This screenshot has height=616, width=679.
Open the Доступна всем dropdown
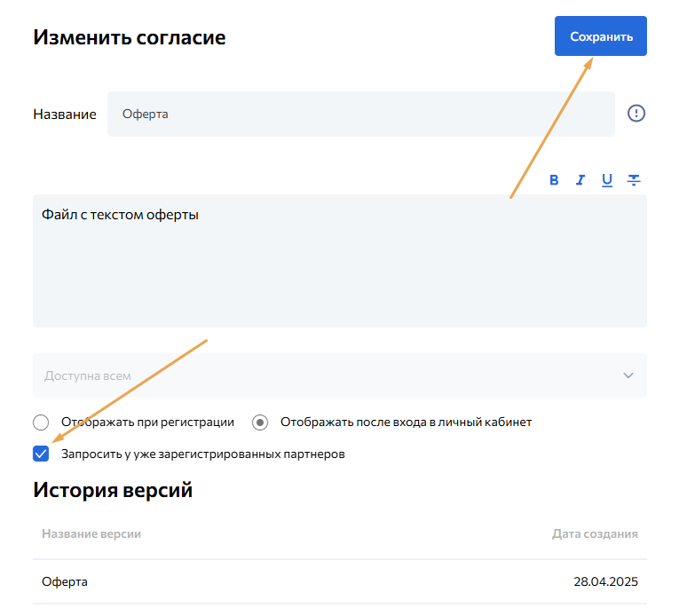tap(328, 375)
